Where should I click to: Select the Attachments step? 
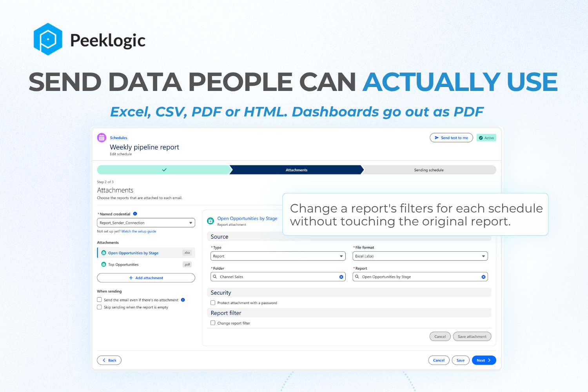[297, 170]
